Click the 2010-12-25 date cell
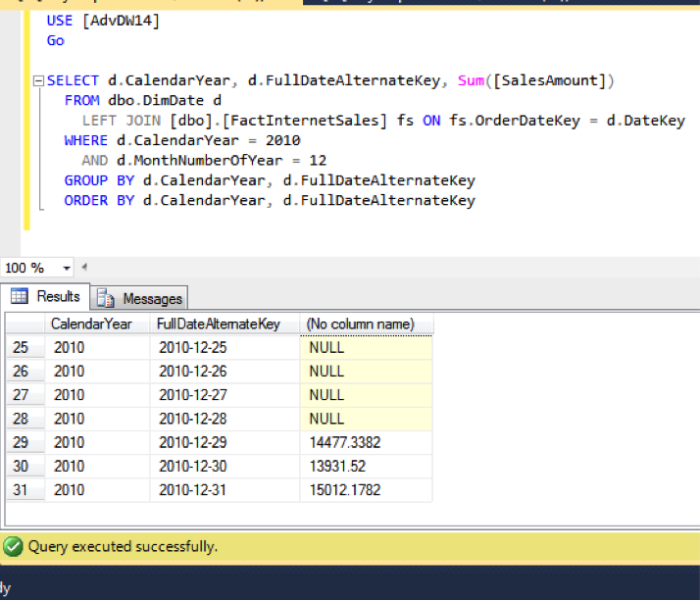Viewport: 700px width, 601px height. [225, 347]
